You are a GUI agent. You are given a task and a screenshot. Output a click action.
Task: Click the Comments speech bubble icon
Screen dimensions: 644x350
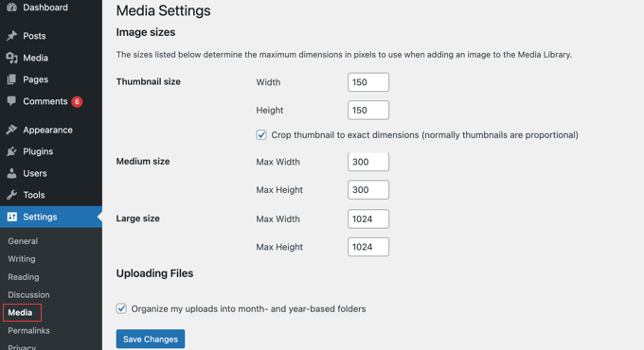pos(11,101)
